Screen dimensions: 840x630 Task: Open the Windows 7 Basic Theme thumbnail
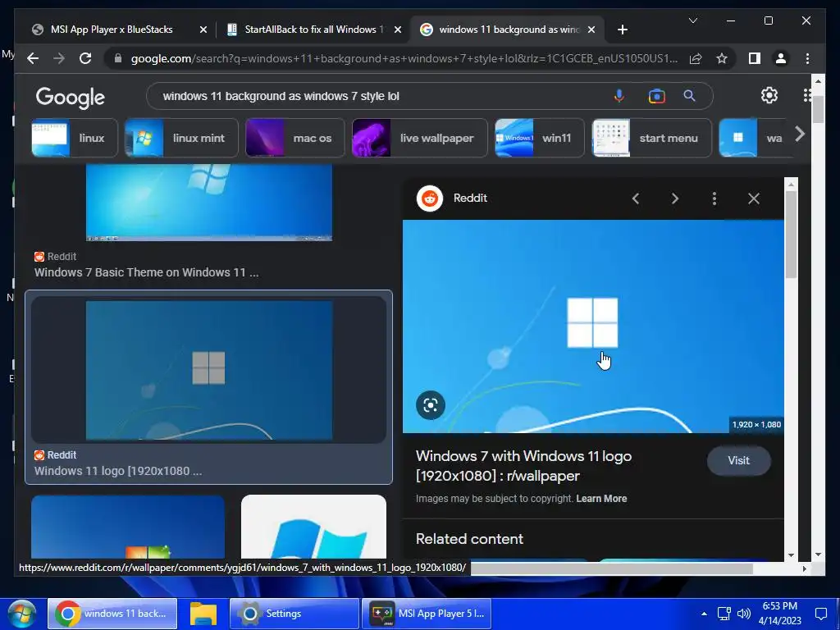(209, 203)
